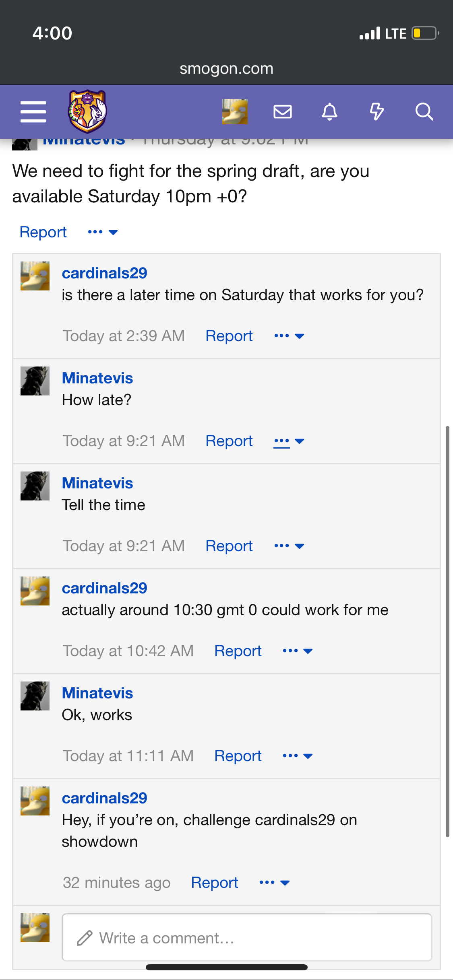Image resolution: width=453 pixels, height=980 pixels.
Task: Open the envelope conversations inbox icon
Action: click(x=283, y=111)
